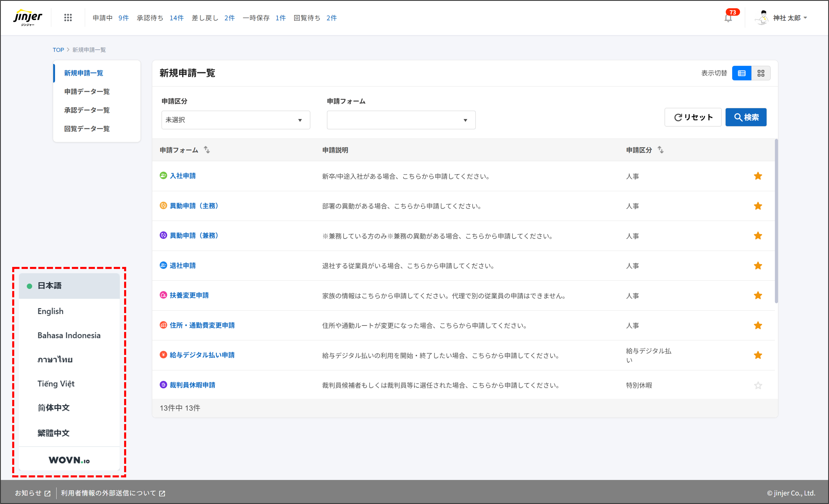Select 申請データ一覧 in the sidebar
829x504 pixels.
pyautogui.click(x=87, y=92)
